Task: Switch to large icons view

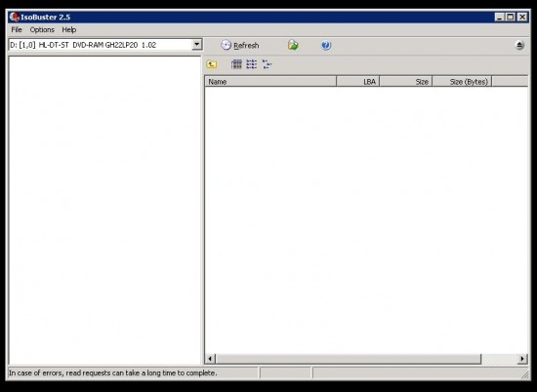Action: click(x=236, y=64)
